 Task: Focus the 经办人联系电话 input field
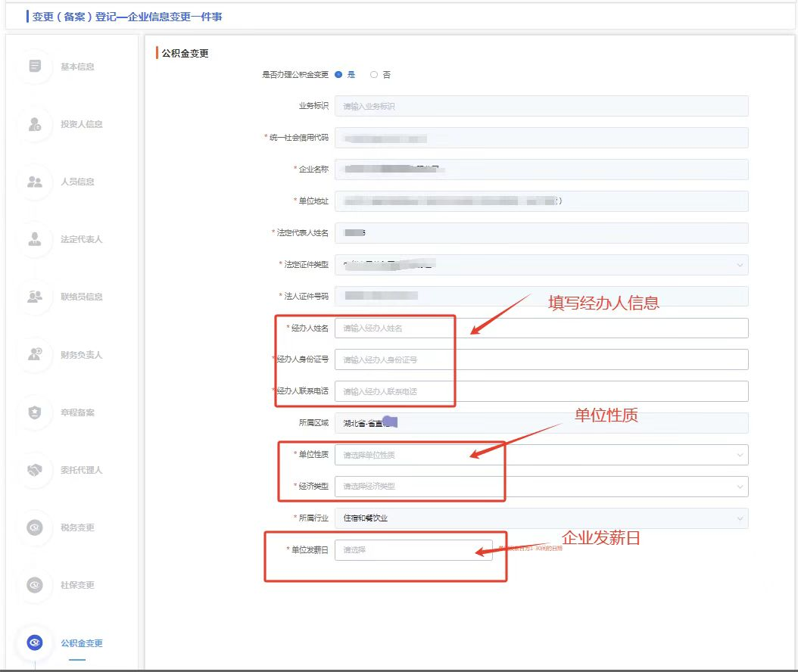click(541, 391)
